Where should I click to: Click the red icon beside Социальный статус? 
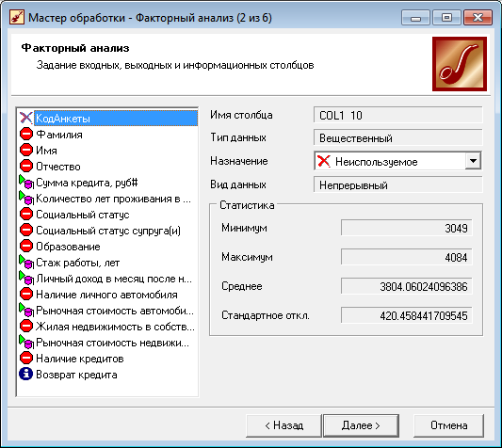26,214
